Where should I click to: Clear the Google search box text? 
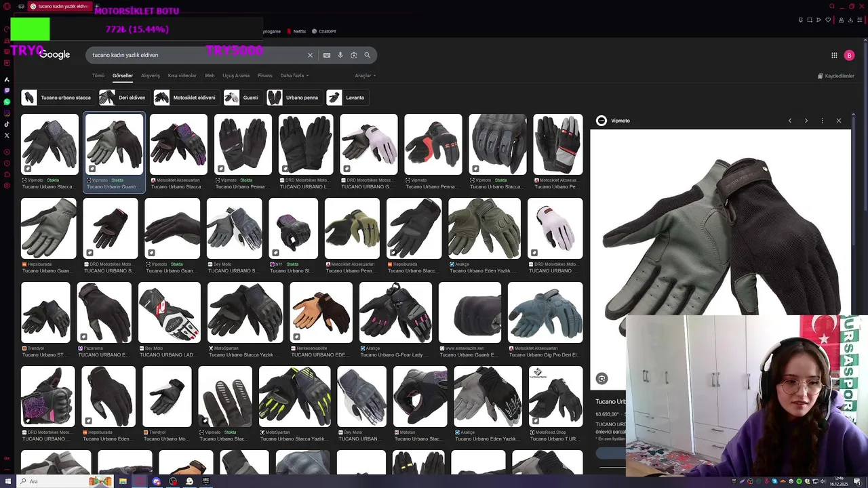point(310,55)
